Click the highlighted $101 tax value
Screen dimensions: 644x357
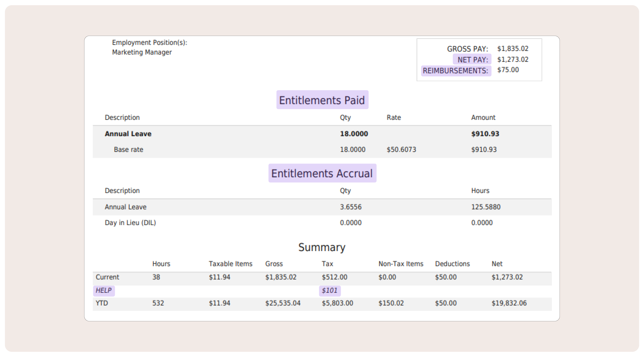click(x=330, y=290)
